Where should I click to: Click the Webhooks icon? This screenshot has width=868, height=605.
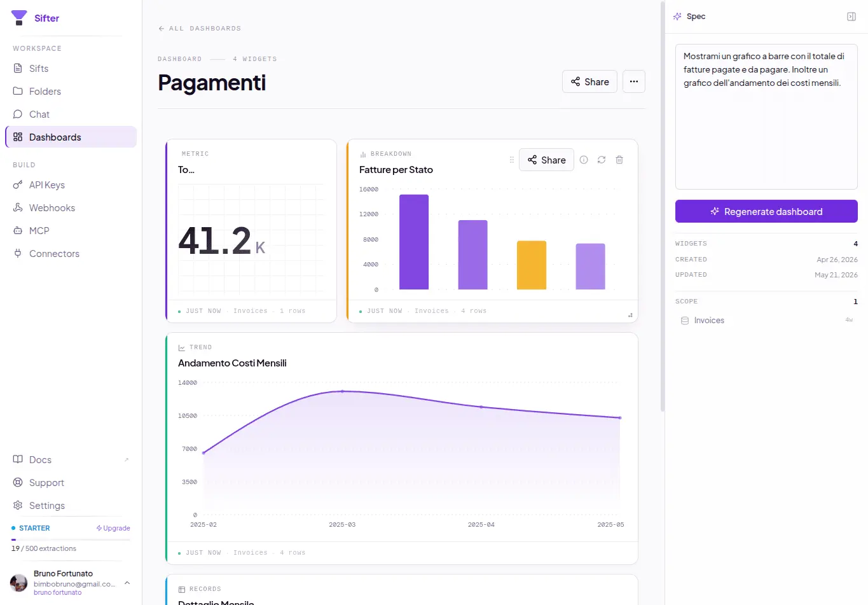[18, 208]
